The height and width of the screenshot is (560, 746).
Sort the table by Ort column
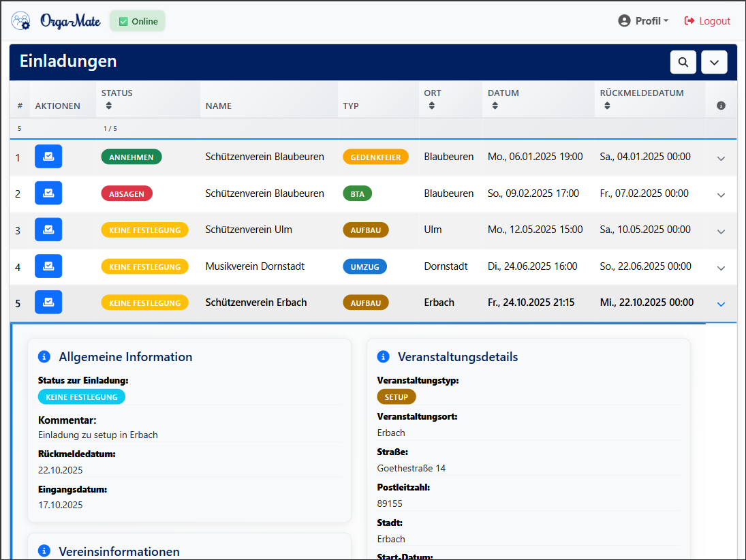[431, 106]
